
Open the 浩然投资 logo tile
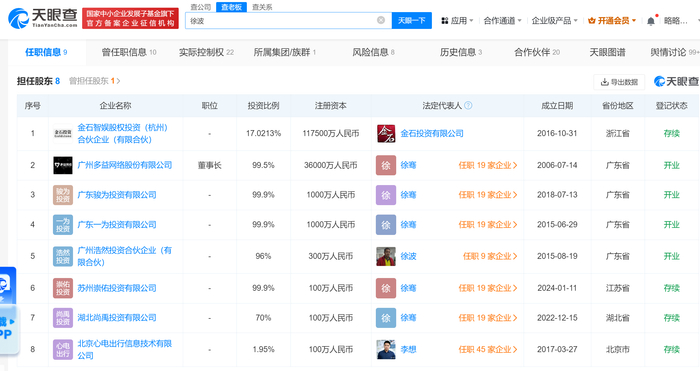pyautogui.click(x=63, y=256)
